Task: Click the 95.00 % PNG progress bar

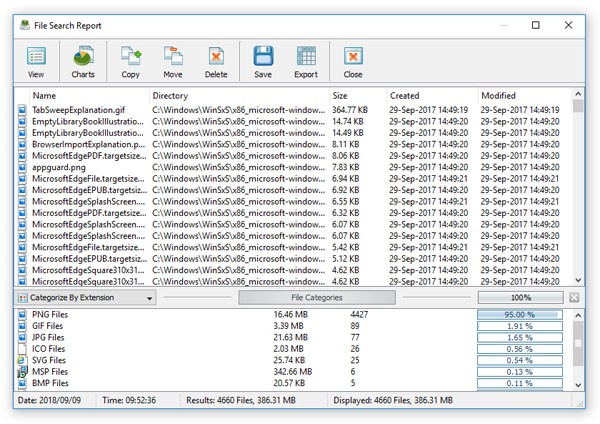Action: pos(519,315)
